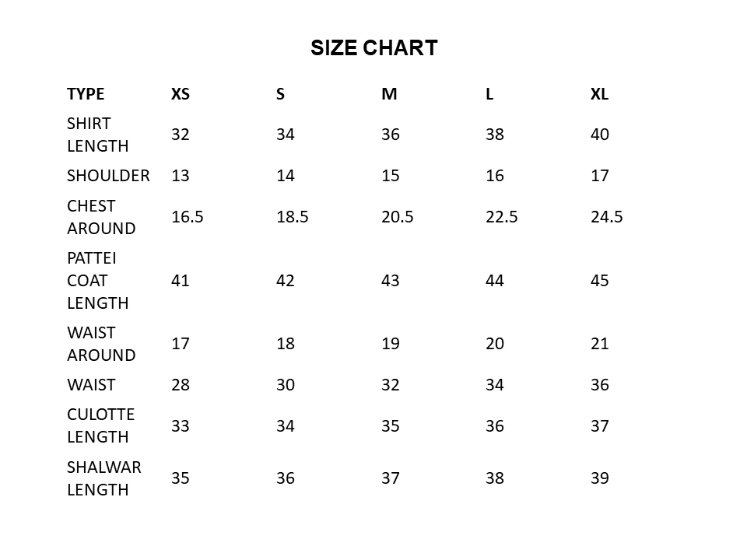Click the CULOTTE LENGTH row label
The height and width of the screenshot is (560, 747).
(100, 425)
